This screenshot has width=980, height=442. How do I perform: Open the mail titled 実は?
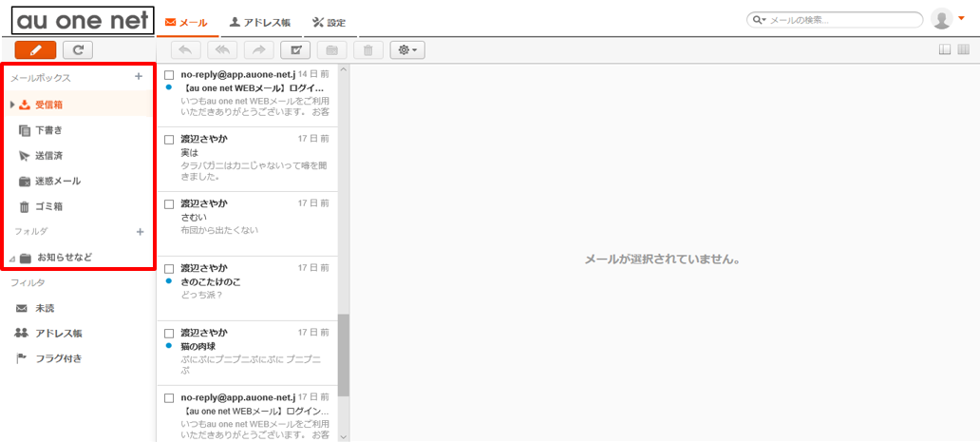click(247, 159)
